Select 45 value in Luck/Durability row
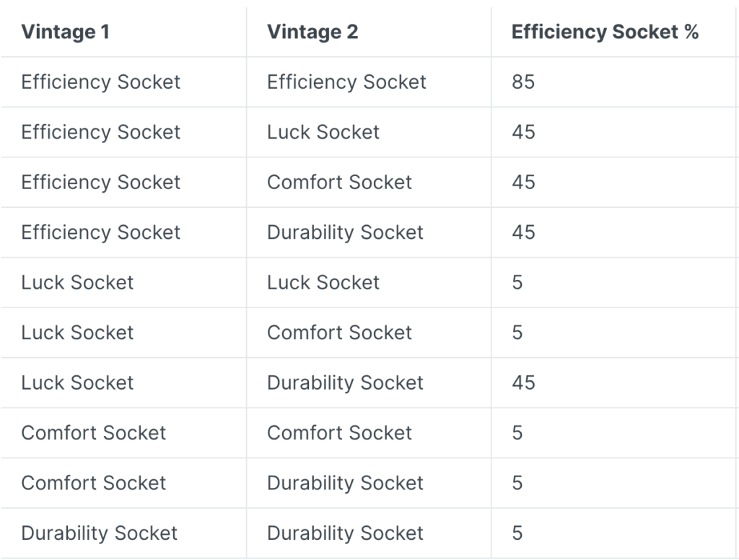The image size is (739, 560). [x=524, y=382]
